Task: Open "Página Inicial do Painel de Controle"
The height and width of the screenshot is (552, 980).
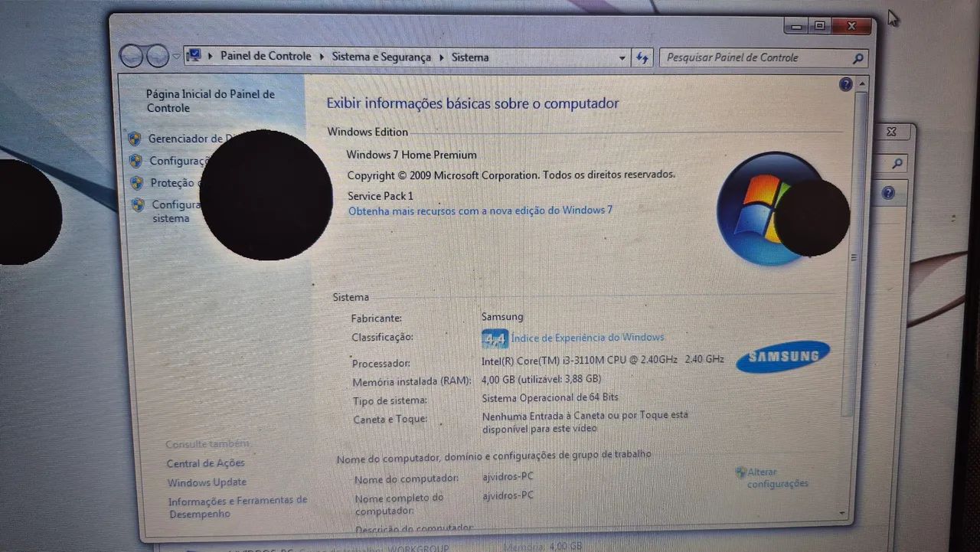Action: [210, 101]
